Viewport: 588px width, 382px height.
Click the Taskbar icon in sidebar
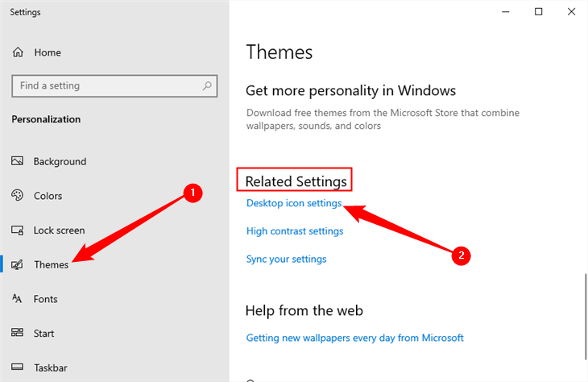pos(18,367)
